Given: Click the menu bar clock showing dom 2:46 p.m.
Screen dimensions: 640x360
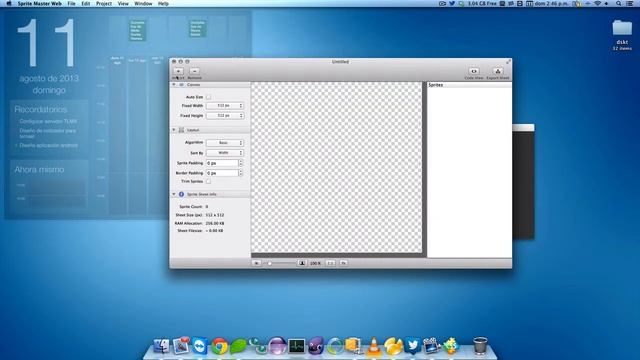Looking at the screenshot, I should 551,3.
